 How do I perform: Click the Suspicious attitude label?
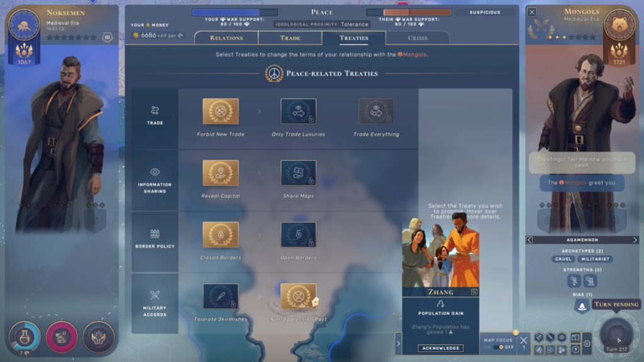485,13
